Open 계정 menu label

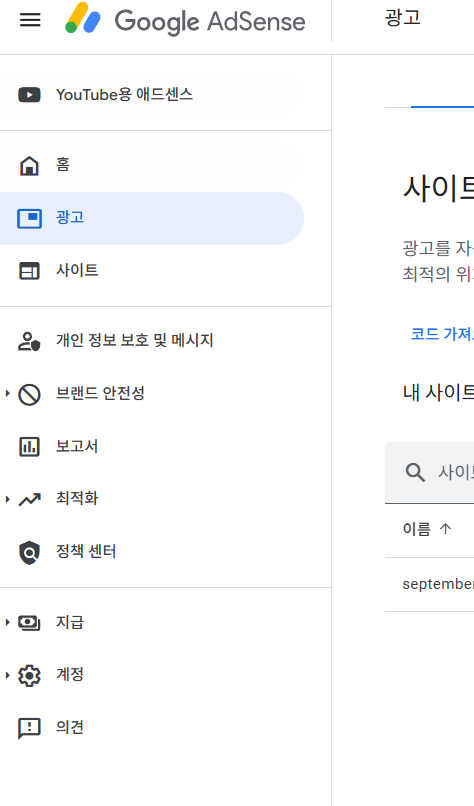70,674
